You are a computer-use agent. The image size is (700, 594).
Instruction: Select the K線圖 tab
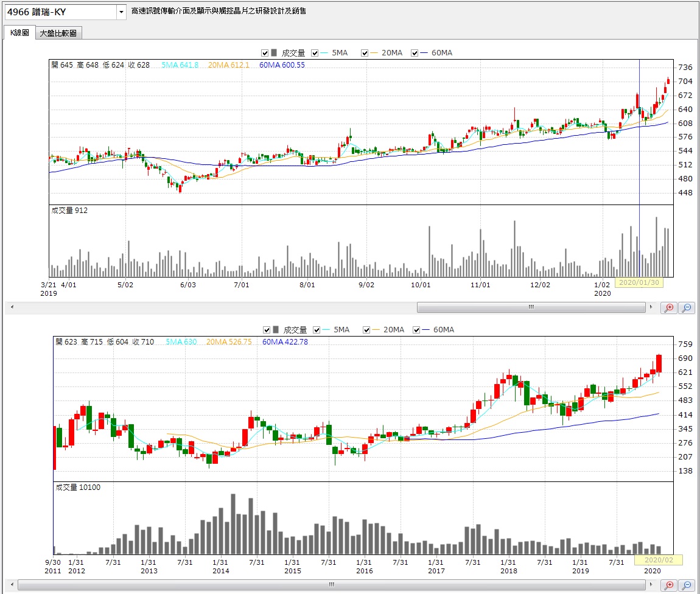[x=19, y=33]
